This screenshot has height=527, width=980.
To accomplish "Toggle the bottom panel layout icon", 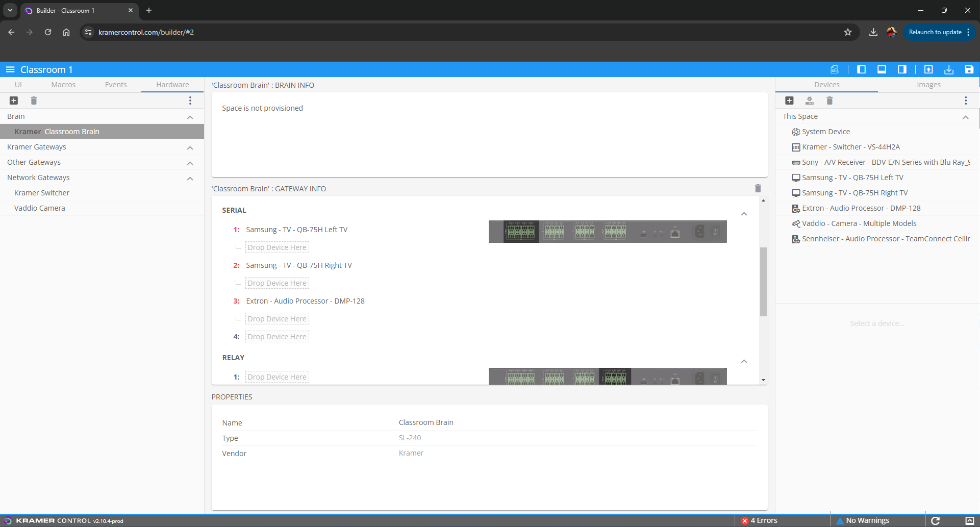I will click(882, 69).
